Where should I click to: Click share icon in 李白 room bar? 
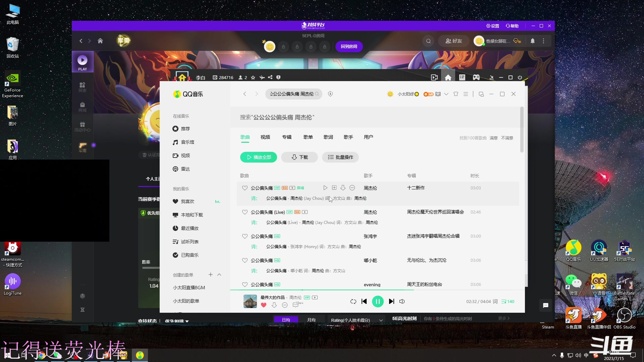point(270,77)
